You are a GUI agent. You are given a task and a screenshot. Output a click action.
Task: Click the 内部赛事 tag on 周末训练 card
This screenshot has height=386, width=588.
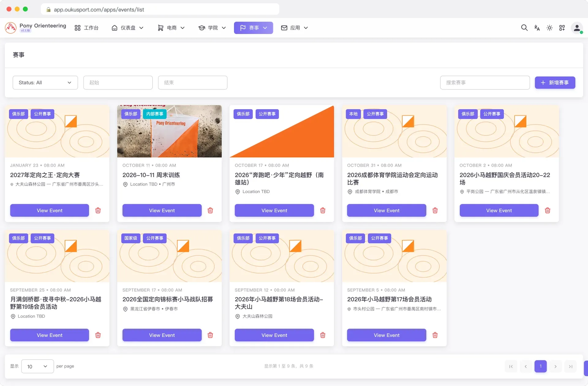[155, 114]
